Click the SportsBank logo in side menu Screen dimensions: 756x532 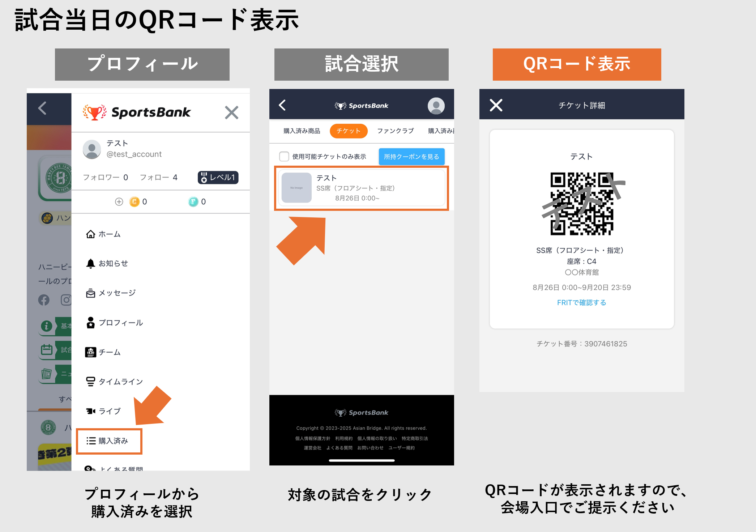click(x=136, y=112)
